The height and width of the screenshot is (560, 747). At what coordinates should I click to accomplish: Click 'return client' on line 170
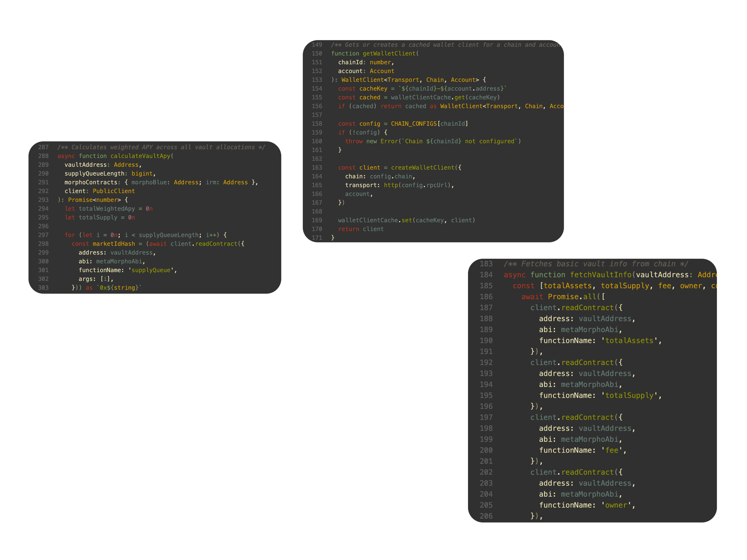[361, 229]
